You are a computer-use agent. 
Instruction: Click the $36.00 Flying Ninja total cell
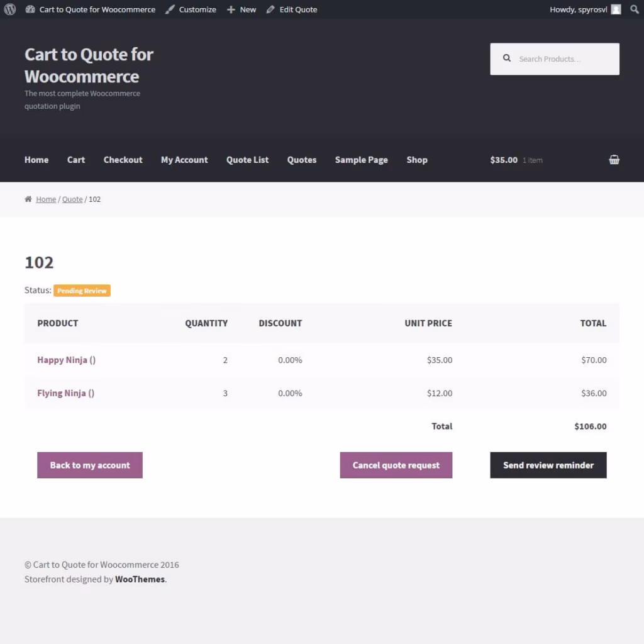pos(594,393)
